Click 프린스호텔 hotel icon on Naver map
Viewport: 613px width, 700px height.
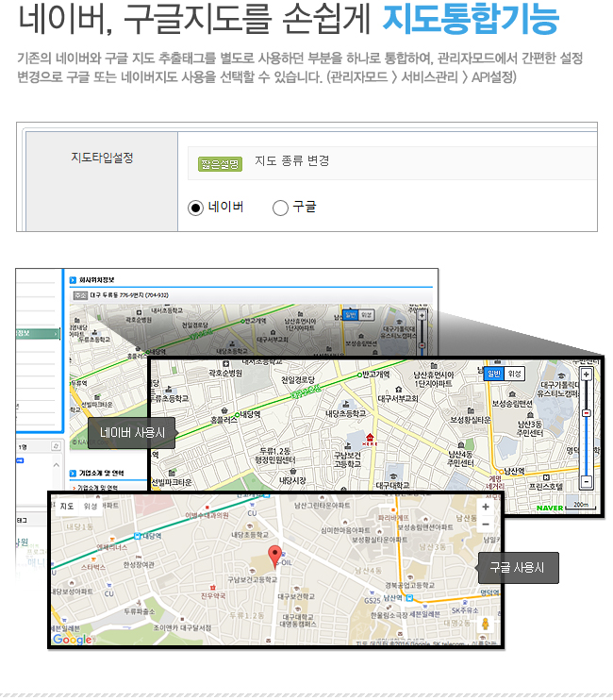pos(546,477)
